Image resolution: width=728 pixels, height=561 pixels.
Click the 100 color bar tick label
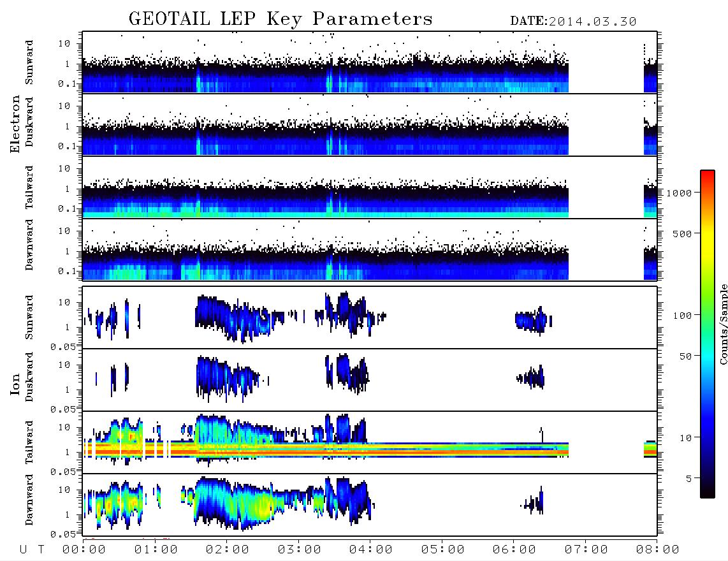pyautogui.click(x=682, y=316)
